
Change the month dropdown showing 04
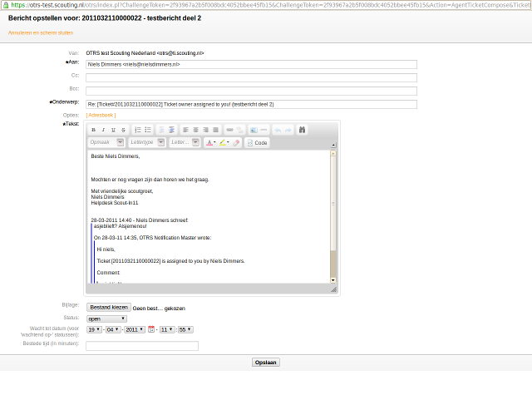(x=113, y=329)
